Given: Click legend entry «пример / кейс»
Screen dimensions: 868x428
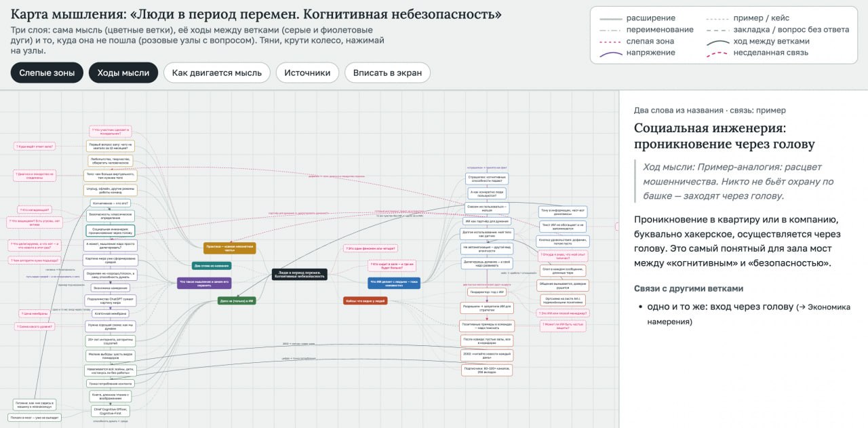Looking at the screenshot, I should point(762,18).
